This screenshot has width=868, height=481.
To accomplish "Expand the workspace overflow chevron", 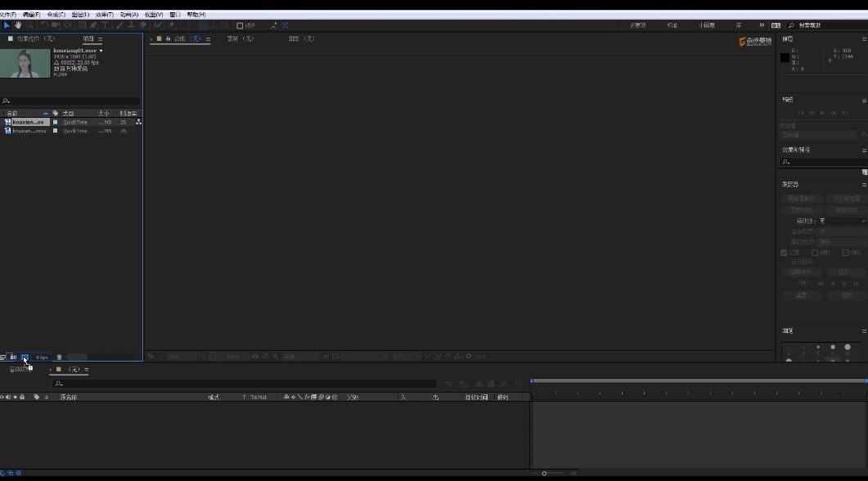I will pos(762,25).
